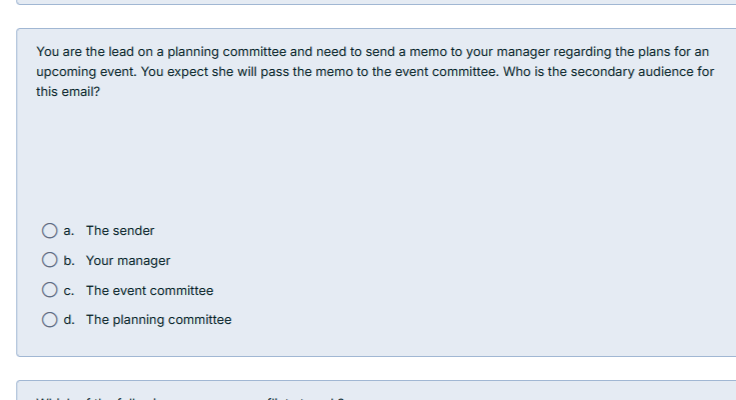The height and width of the screenshot is (400, 736).
Task: Click the previous question card's bottom edge
Action: tap(370, 3)
